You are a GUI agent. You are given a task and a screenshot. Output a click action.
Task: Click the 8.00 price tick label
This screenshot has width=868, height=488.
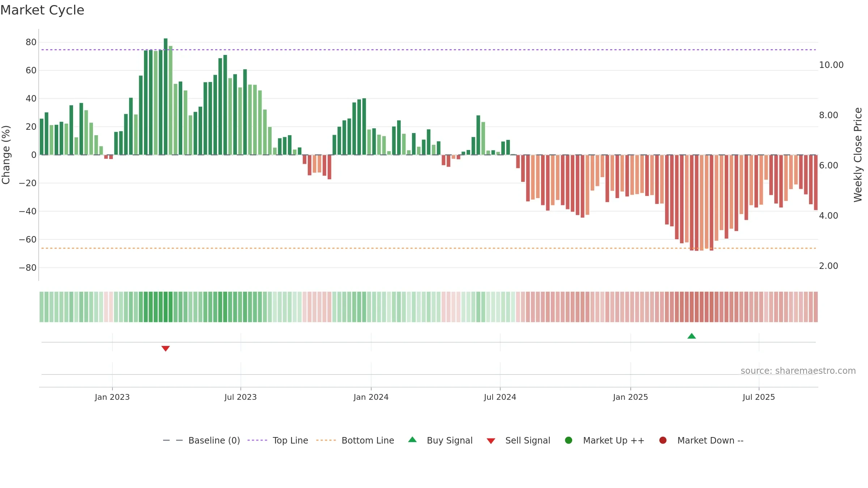pos(828,115)
